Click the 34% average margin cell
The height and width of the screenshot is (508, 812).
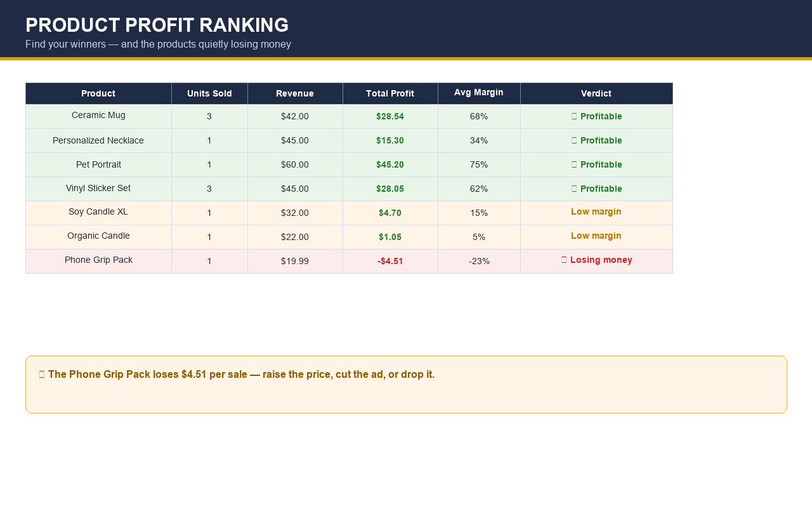pyautogui.click(x=479, y=140)
